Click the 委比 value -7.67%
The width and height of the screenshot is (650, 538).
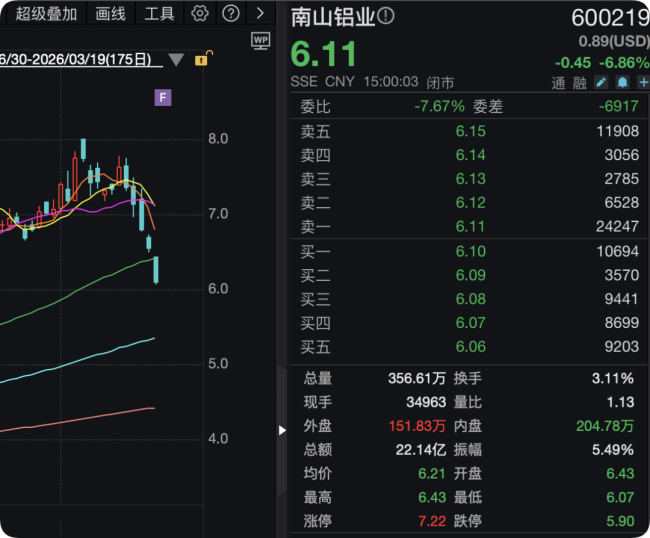pos(439,107)
